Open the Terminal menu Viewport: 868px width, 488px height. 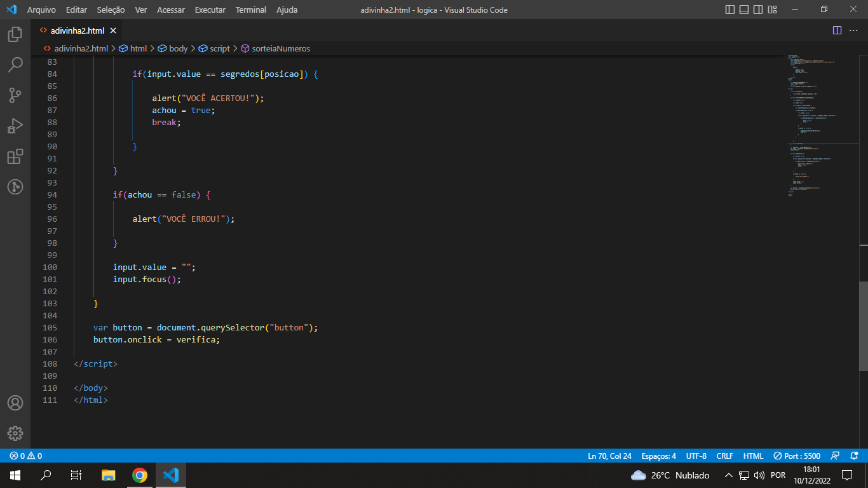tap(251, 10)
